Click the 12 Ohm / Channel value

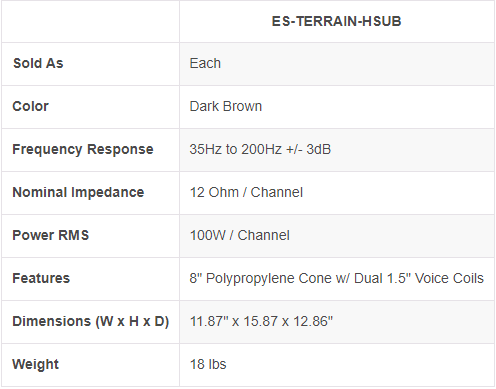click(246, 192)
